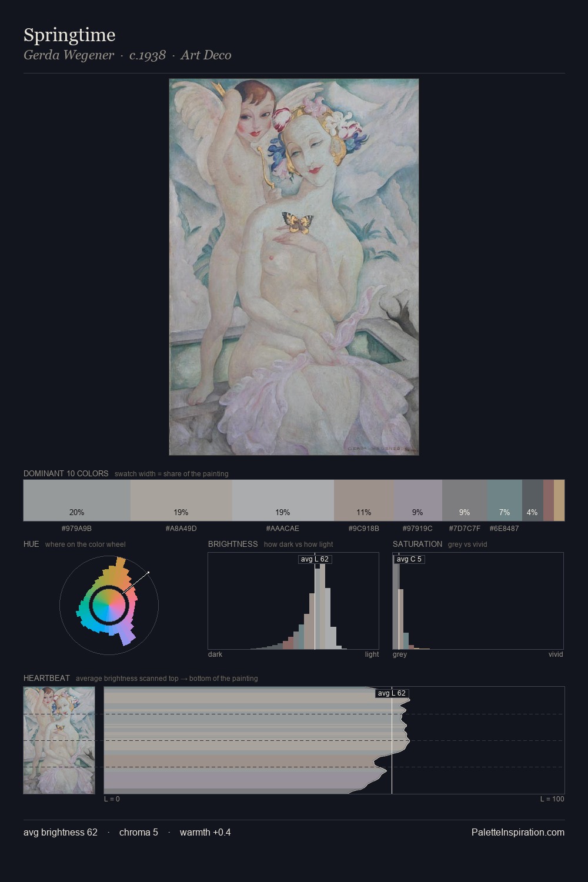Click the 'avg brightness 62' footer stat
The image size is (588, 882).
coord(61,832)
